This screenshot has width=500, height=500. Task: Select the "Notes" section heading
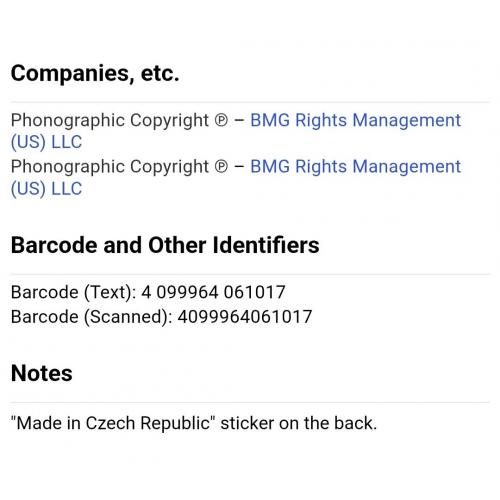tap(42, 373)
